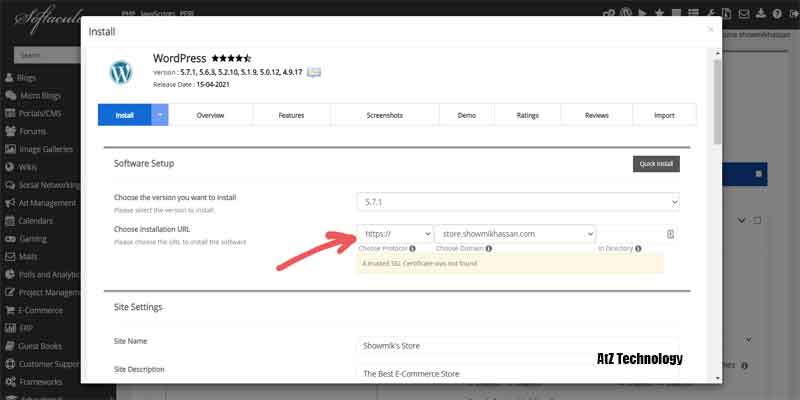Expand the arrow beside Install tab
Viewport: 800px width, 400px height.
(x=160, y=115)
